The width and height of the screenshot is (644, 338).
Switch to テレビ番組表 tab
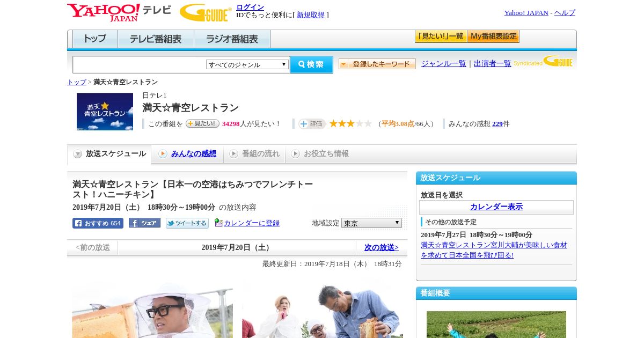click(156, 39)
